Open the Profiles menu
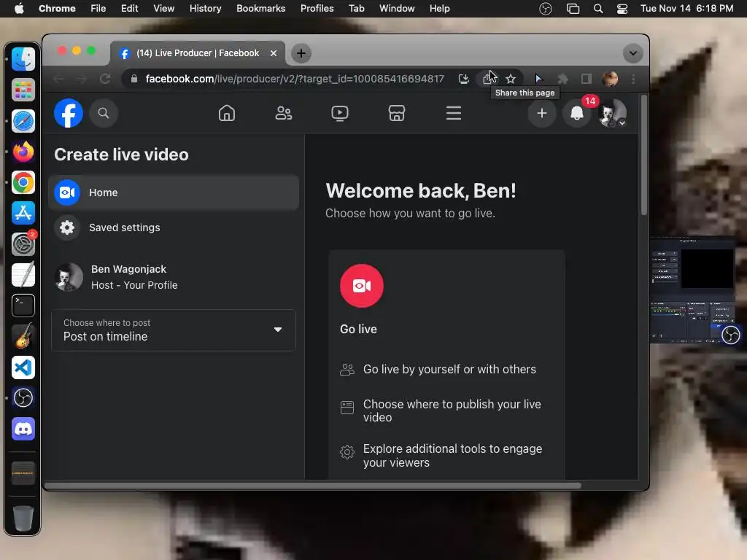 (317, 9)
